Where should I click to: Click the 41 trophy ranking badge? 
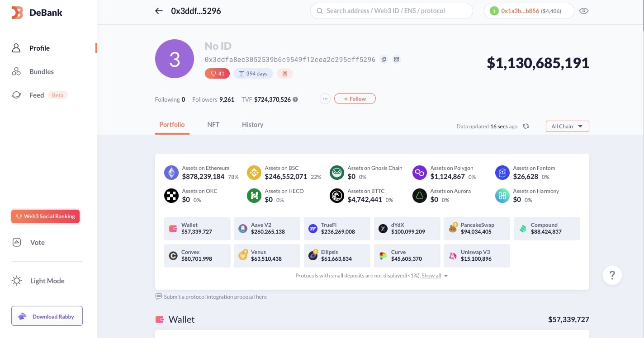[217, 74]
